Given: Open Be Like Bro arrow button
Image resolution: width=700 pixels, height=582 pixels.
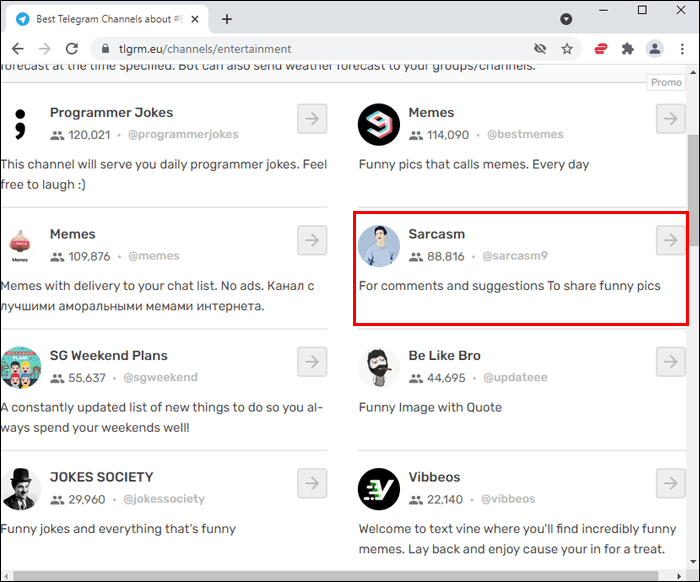Looking at the screenshot, I should [x=671, y=362].
